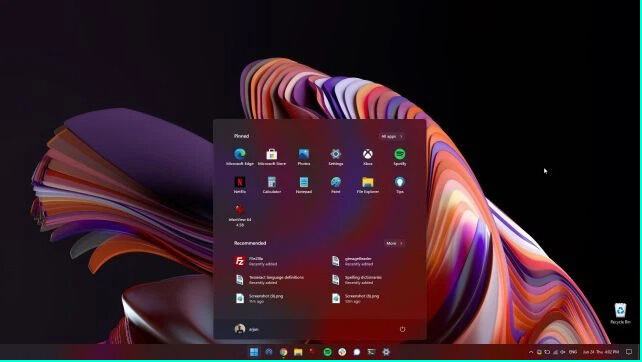The image size is (642, 362).
Task: Launch Spotify from pinned apps
Action: pyautogui.click(x=400, y=157)
